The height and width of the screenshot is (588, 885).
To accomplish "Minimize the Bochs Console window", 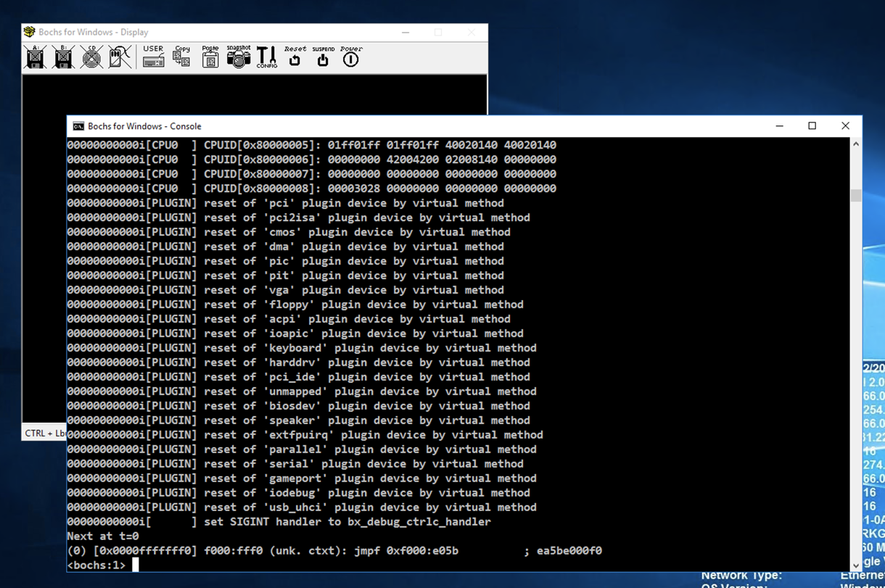I will click(779, 126).
